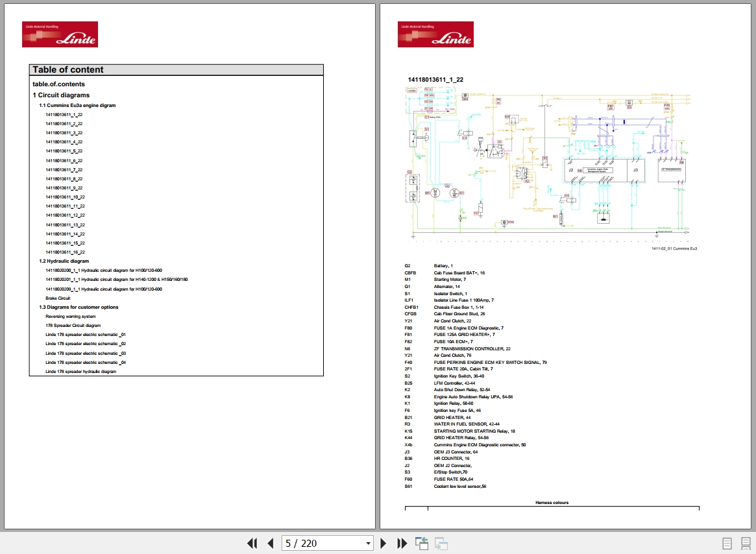Viewport: 756px width, 554px height.
Task: Switch to single page view
Action: pyautogui.click(x=727, y=544)
